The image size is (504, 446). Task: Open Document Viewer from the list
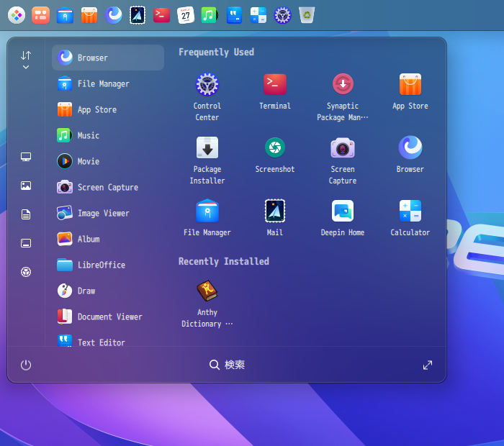[108, 317]
